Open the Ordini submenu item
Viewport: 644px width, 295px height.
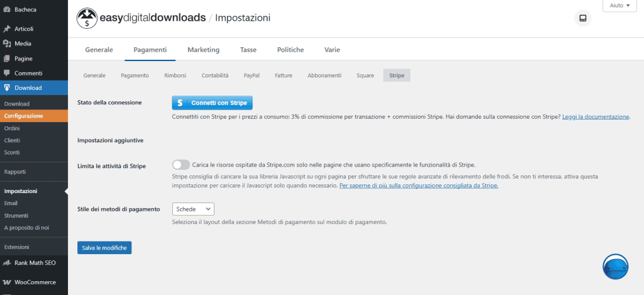(12, 128)
